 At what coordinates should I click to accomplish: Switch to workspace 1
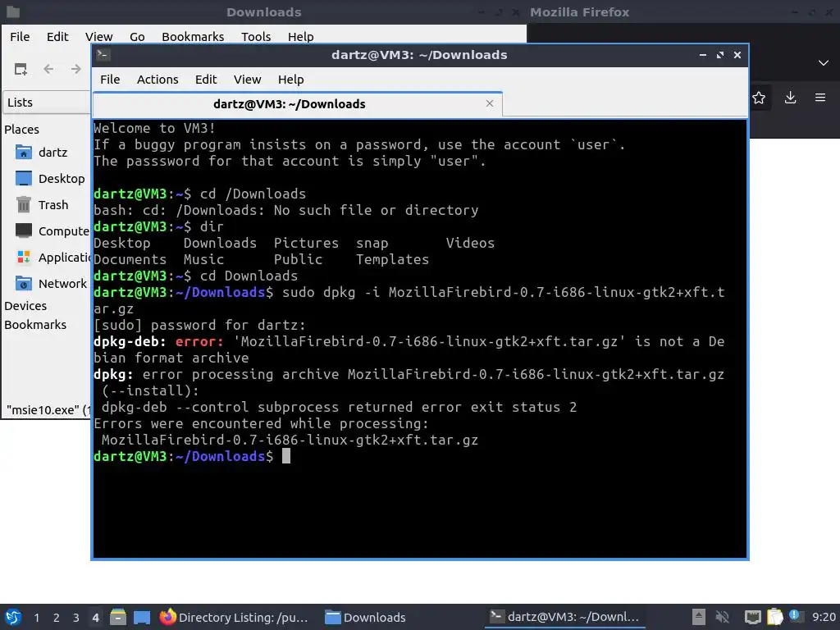pyautogui.click(x=36, y=618)
